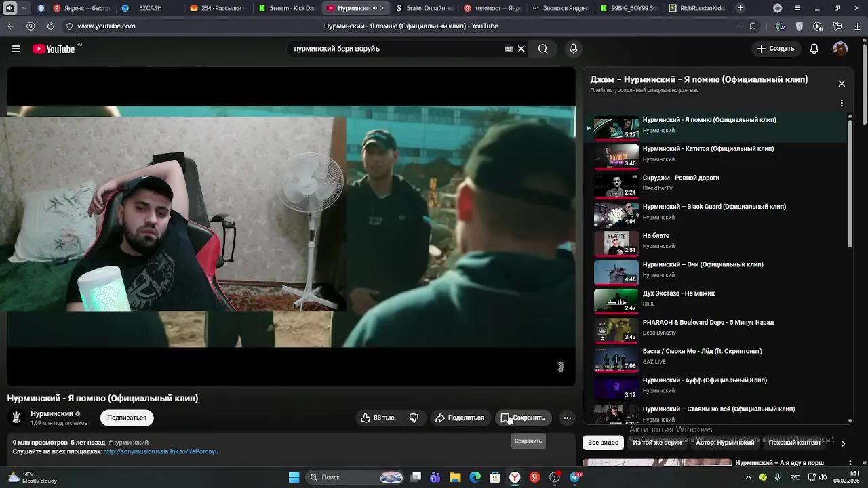Open the Нурминский channel name link
The height and width of the screenshot is (488, 868).
tap(52, 413)
